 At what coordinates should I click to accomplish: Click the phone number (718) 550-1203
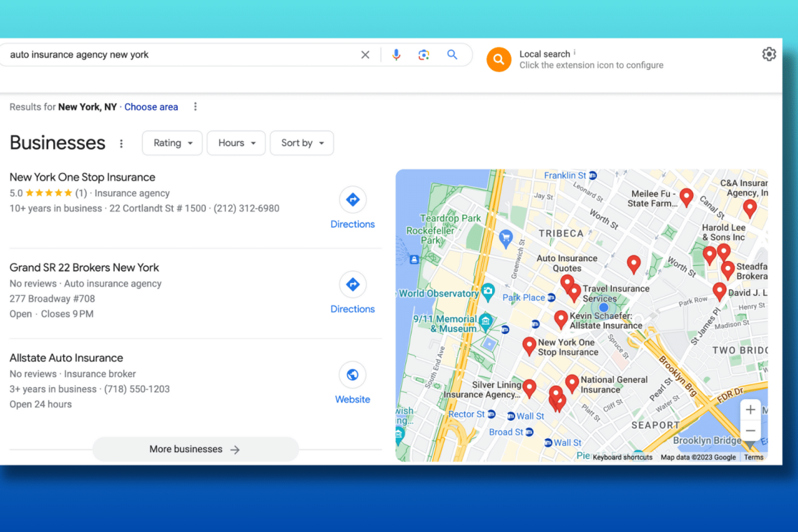pyautogui.click(x=137, y=389)
